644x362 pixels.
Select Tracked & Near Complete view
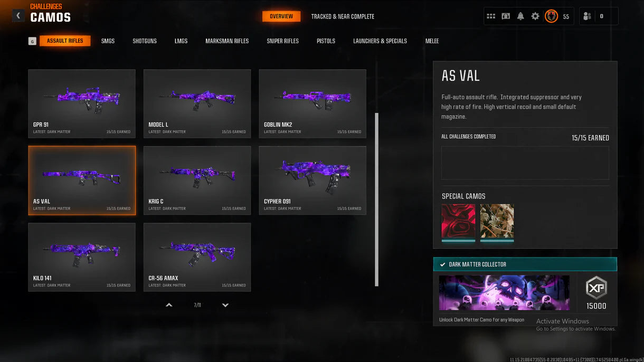(343, 16)
